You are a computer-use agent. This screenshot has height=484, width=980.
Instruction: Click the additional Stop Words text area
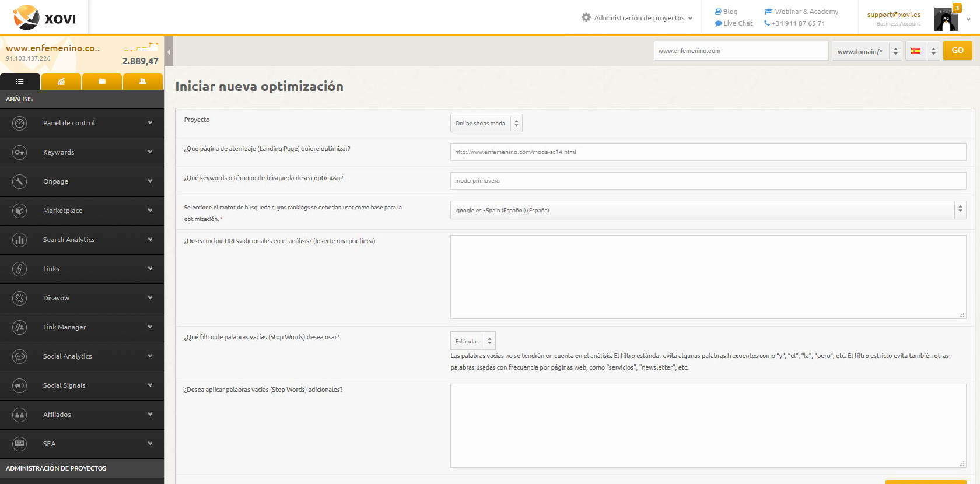tap(708, 426)
